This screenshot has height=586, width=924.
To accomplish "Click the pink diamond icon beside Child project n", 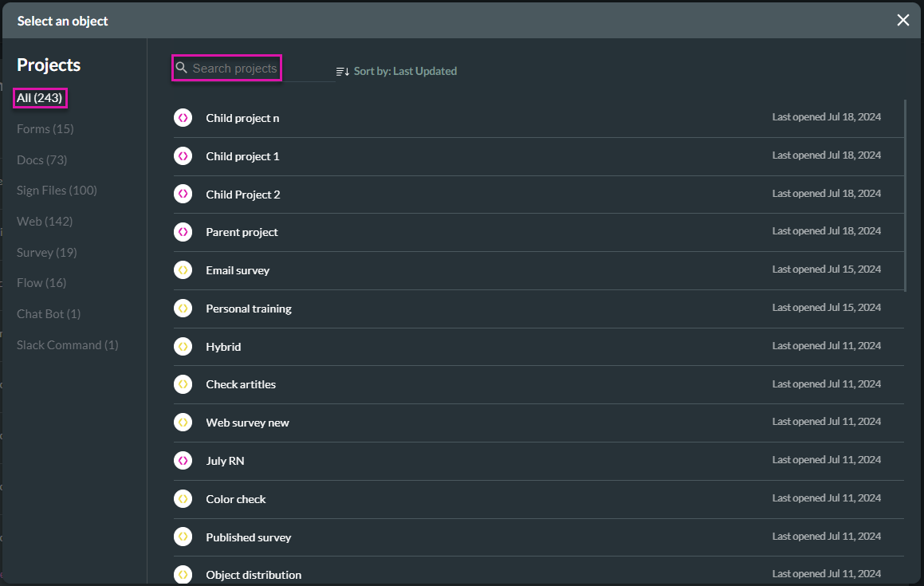I will pos(183,117).
